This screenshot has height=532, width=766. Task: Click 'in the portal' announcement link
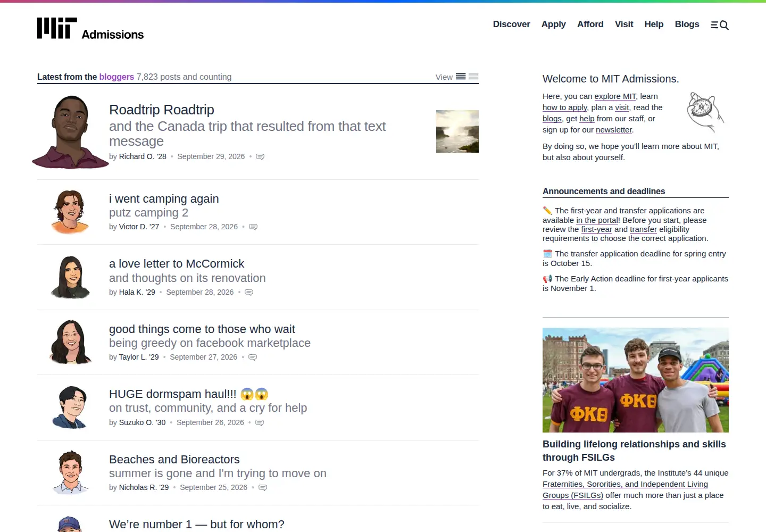pyautogui.click(x=597, y=220)
